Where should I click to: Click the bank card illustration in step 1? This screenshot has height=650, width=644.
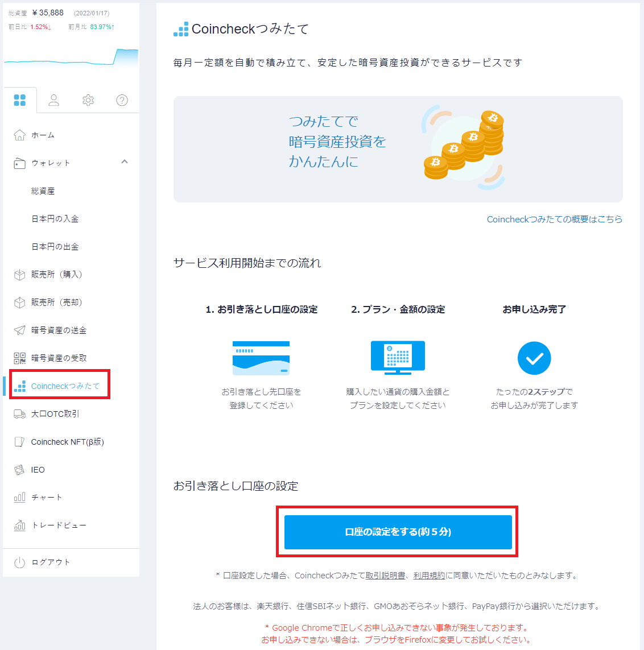[261, 358]
